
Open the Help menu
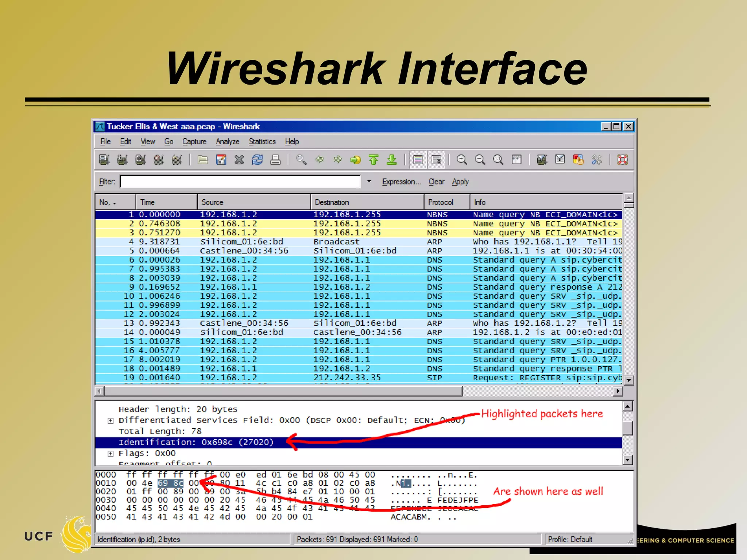coord(292,141)
